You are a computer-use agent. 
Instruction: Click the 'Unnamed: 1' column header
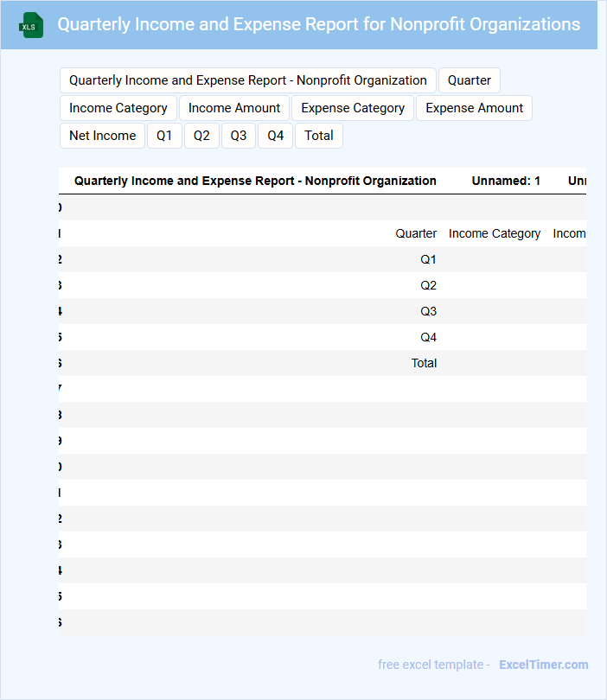coord(506,181)
